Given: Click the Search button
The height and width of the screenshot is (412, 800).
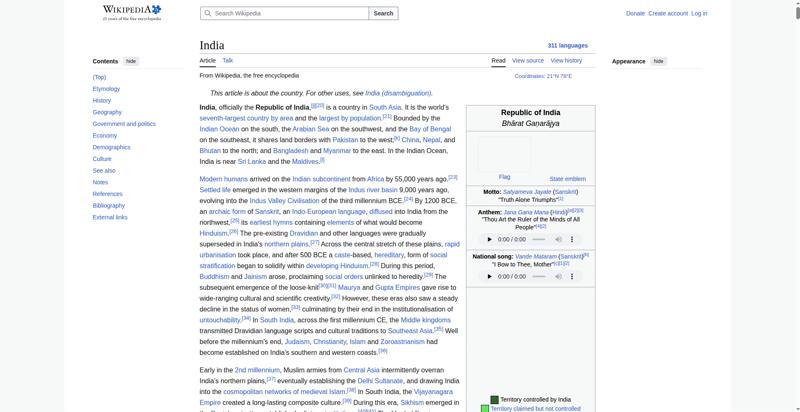Looking at the screenshot, I should pyautogui.click(x=383, y=13).
